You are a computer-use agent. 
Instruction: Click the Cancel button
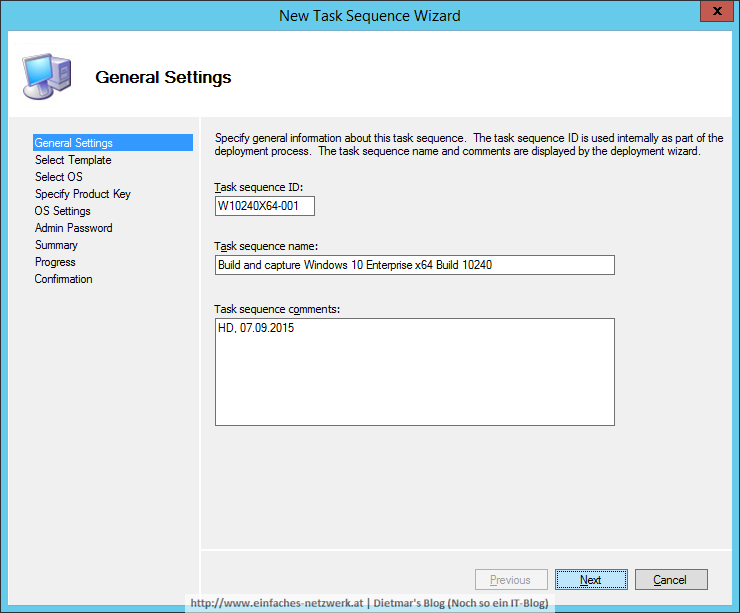pyautogui.click(x=671, y=579)
